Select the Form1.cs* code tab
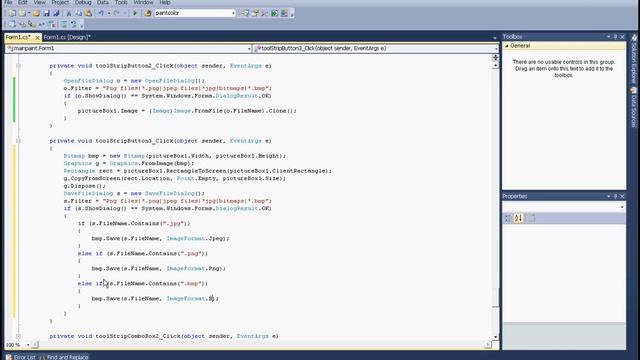Screen dimensions: 640x360 point(18,37)
